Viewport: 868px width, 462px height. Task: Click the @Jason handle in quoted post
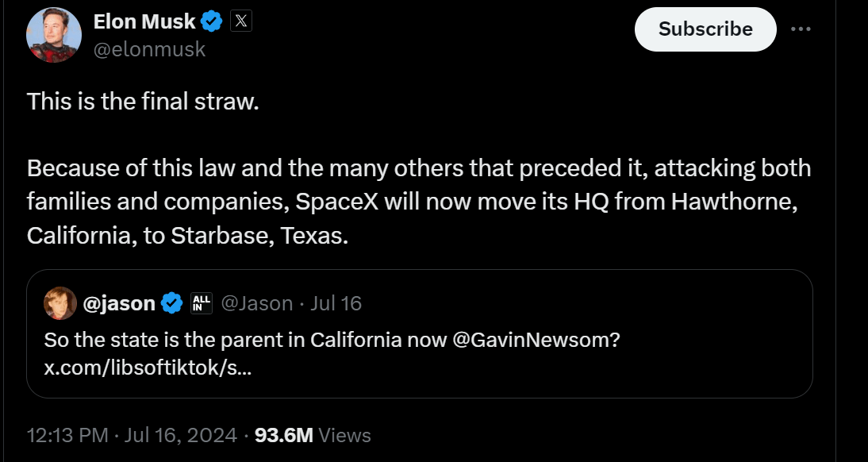pyautogui.click(x=255, y=303)
